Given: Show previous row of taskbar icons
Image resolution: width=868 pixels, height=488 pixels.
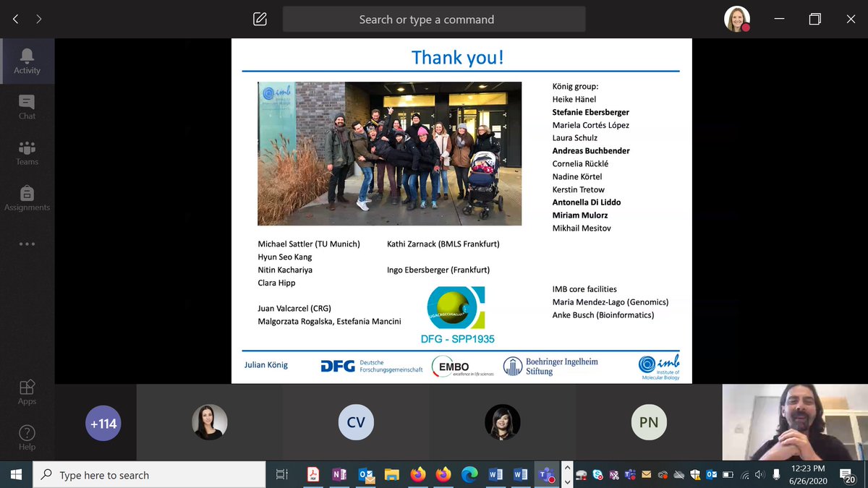Looking at the screenshot, I should tap(567, 467).
